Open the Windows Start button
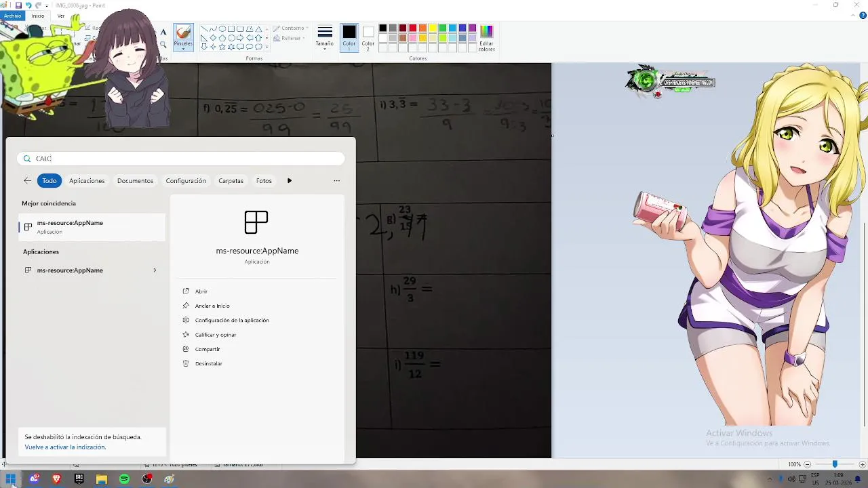868x488 pixels. [x=11, y=479]
